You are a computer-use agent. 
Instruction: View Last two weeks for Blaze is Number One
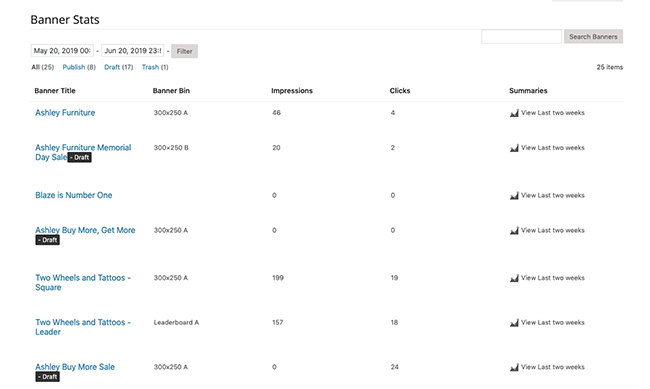coord(553,195)
